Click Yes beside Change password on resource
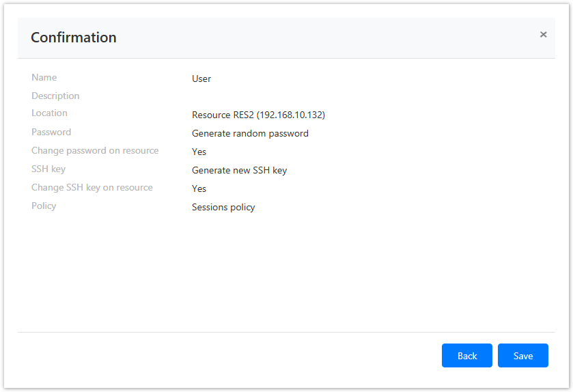Screen dimensions: 573x392 [x=199, y=152]
